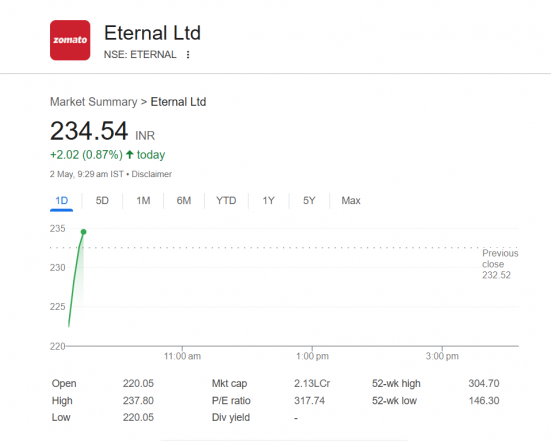Switch to the 5Y range tab

(x=309, y=201)
